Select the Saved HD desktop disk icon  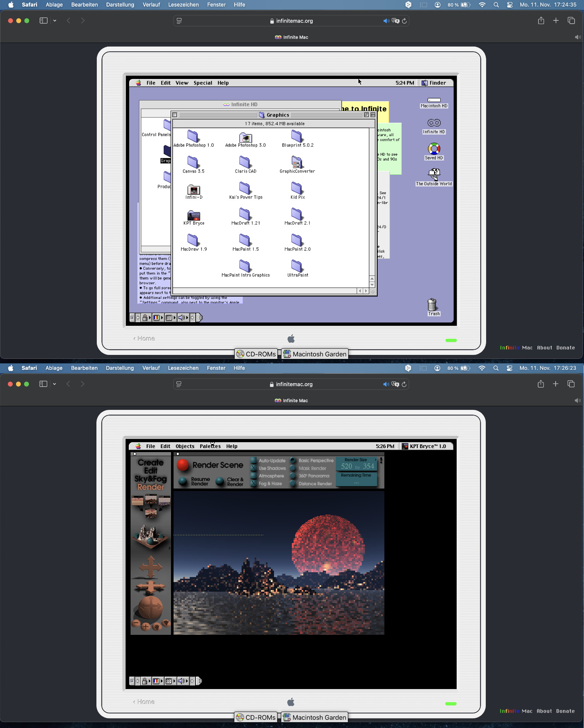point(434,149)
